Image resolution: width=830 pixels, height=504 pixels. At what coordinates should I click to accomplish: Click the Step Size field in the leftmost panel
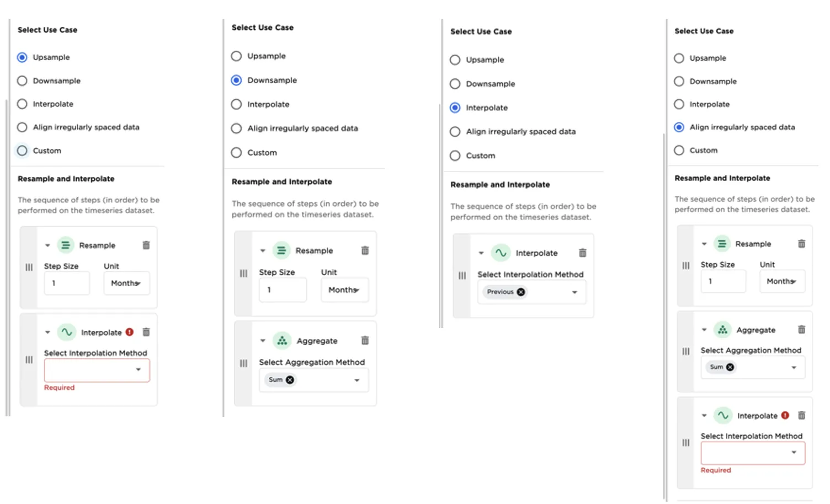pyautogui.click(x=67, y=283)
